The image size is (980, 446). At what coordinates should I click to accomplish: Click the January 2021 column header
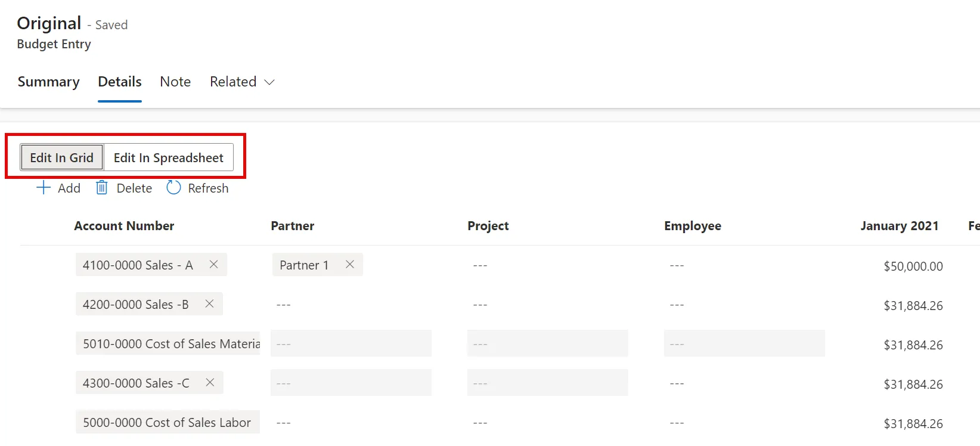900,226
